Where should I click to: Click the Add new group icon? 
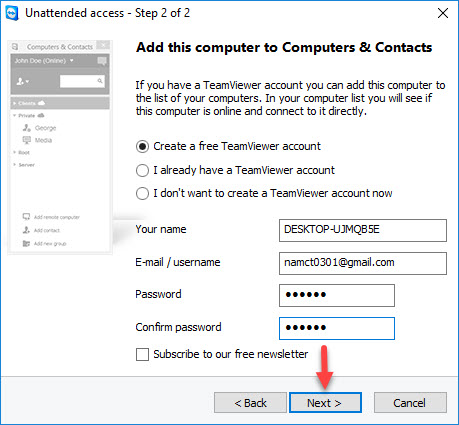tap(26, 244)
